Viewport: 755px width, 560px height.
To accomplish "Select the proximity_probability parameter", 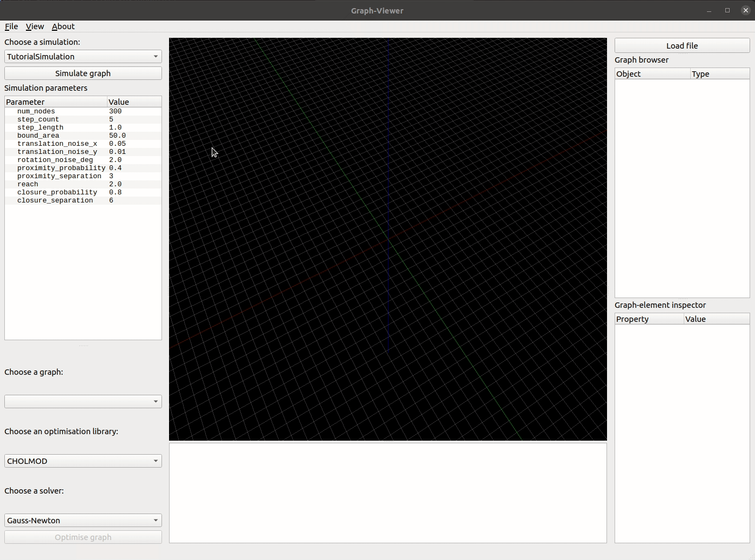I will click(61, 168).
